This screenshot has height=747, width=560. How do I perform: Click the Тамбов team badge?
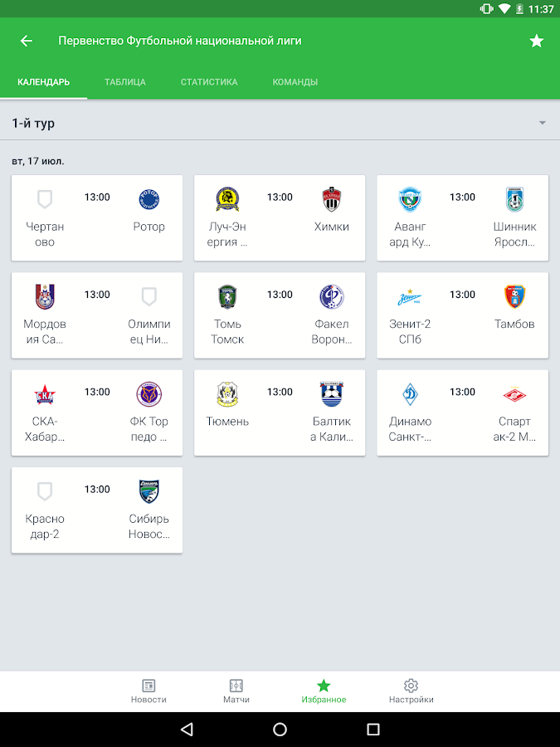[514, 297]
